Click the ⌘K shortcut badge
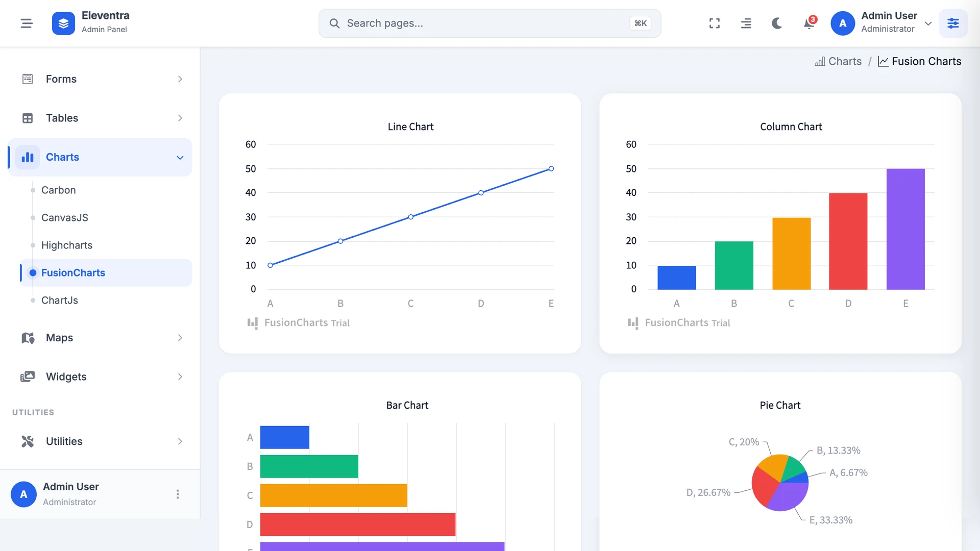The width and height of the screenshot is (980, 551). click(x=640, y=23)
